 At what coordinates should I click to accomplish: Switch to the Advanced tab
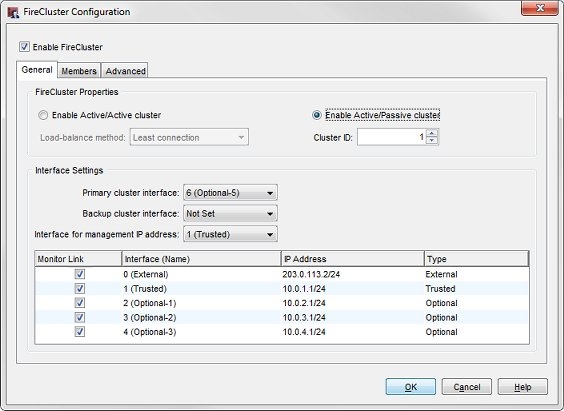point(125,71)
